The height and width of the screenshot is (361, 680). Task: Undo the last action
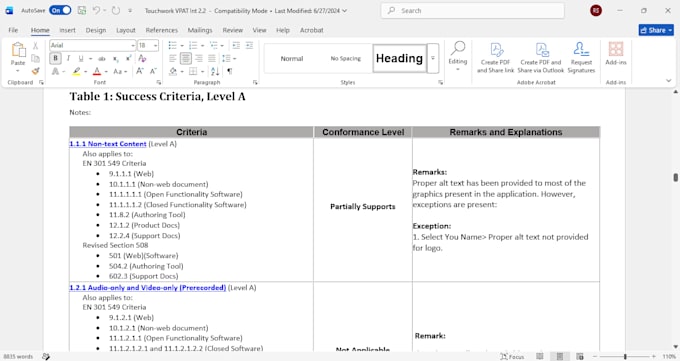(96, 10)
